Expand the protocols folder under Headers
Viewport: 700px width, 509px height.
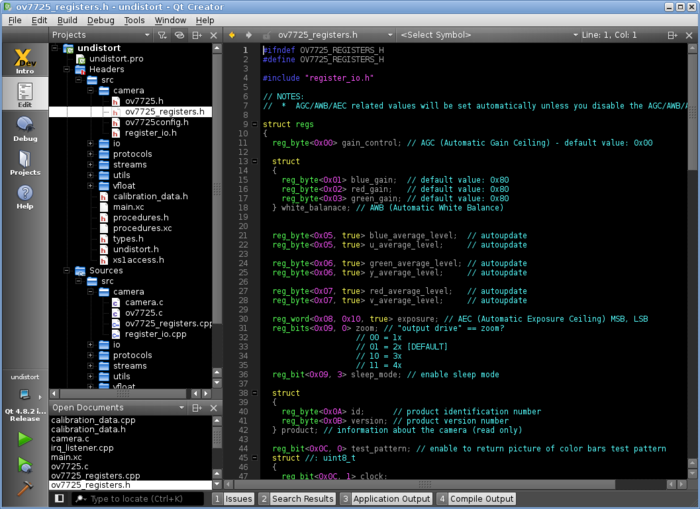point(91,154)
